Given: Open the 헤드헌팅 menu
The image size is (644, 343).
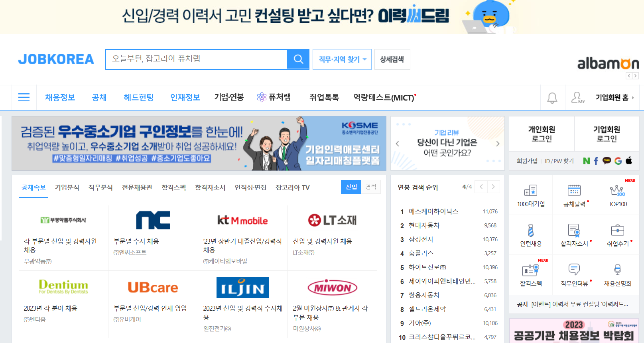Looking at the screenshot, I should pos(139,97).
